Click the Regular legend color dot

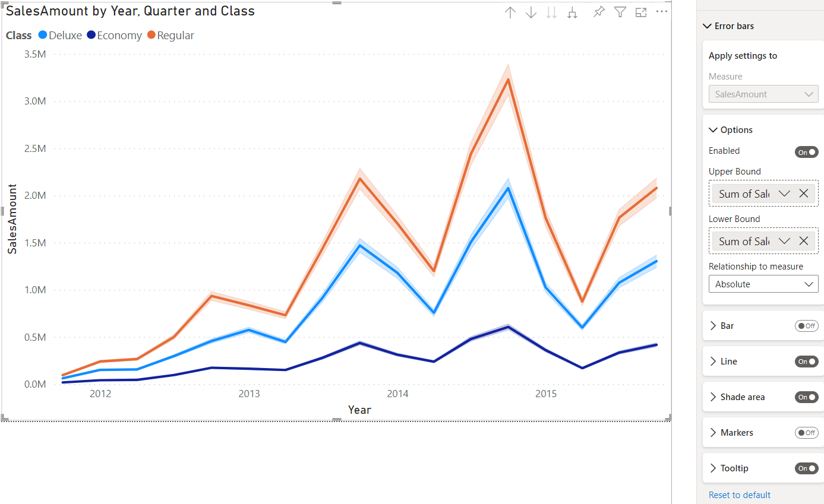[x=151, y=36]
